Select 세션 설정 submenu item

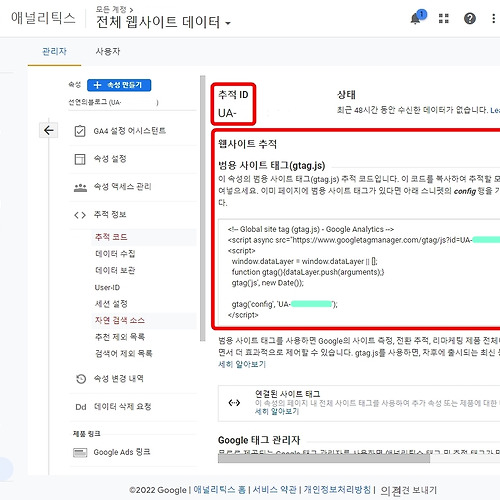111,304
